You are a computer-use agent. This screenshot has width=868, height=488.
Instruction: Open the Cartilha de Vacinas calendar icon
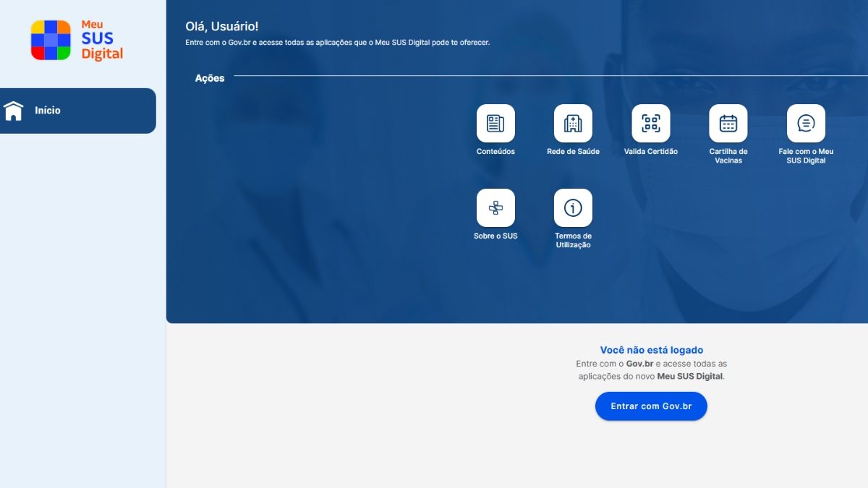[728, 124]
